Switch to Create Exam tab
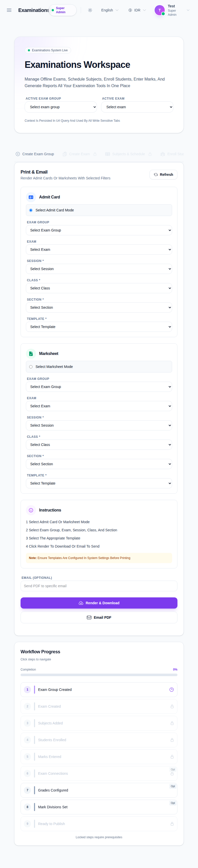Viewport: 198px width, 868px height. coord(79,154)
